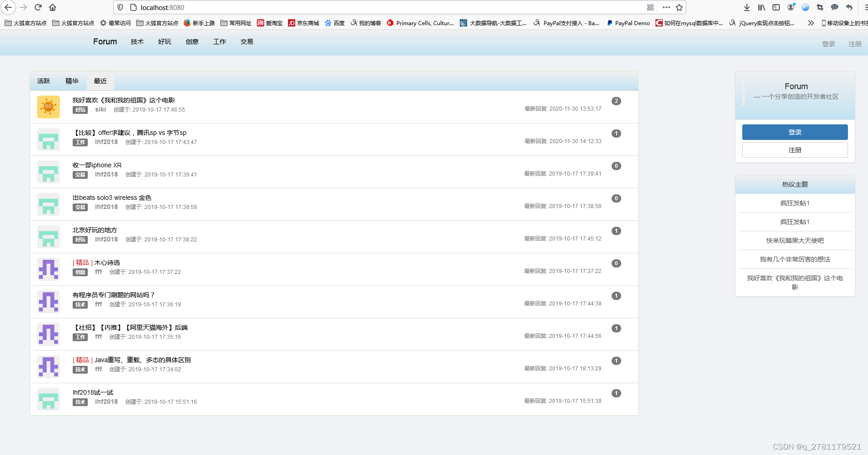Open post 【比较】offer求建议，腾讯sp vs 字节sp
The height and width of the screenshot is (455, 868).
coord(129,133)
